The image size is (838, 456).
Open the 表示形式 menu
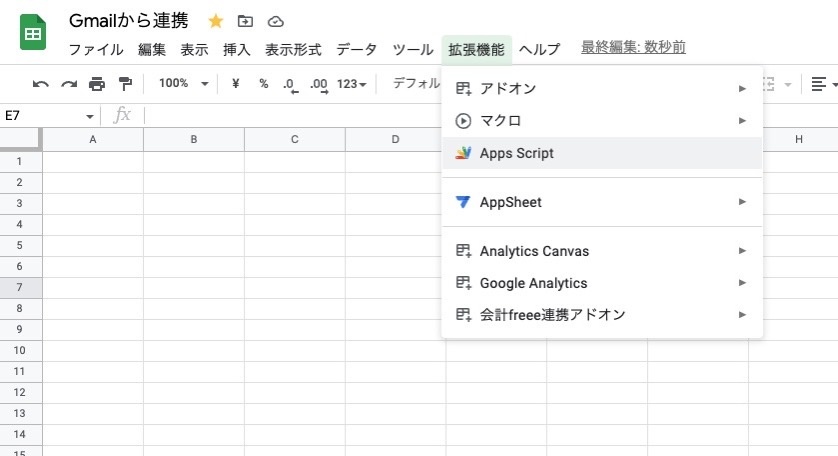[293, 50]
